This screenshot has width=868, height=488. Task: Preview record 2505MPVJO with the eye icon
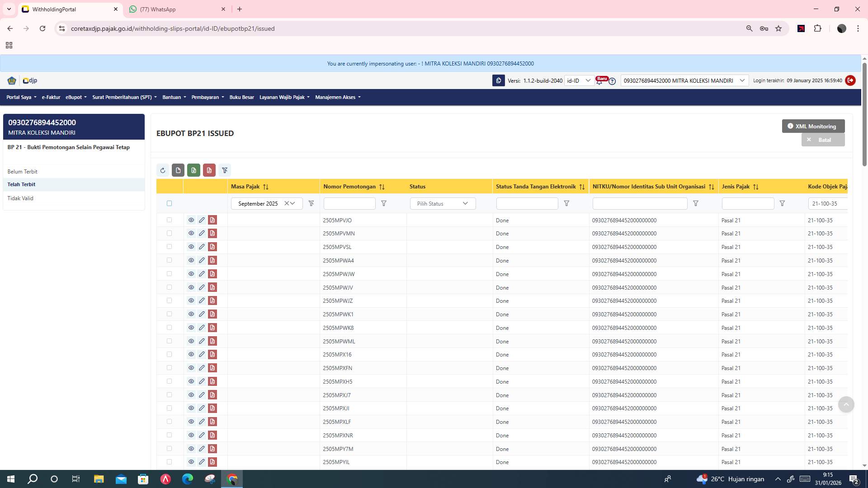click(191, 220)
